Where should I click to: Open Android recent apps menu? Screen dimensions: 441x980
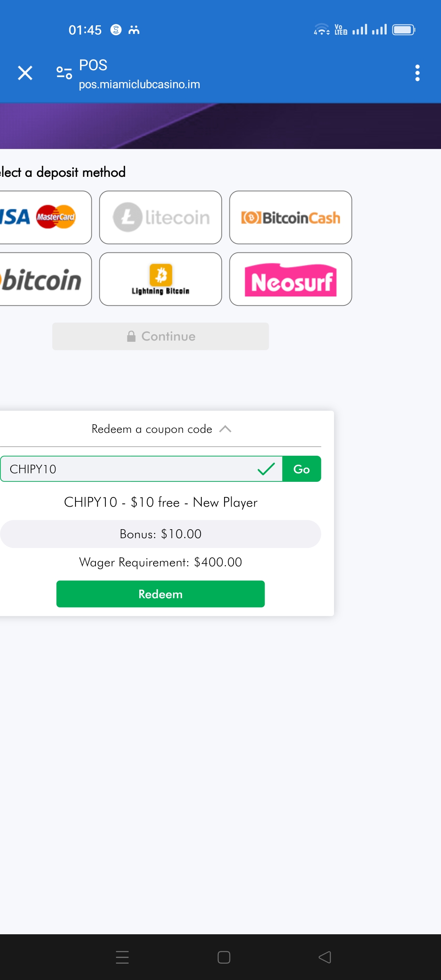[122, 957]
